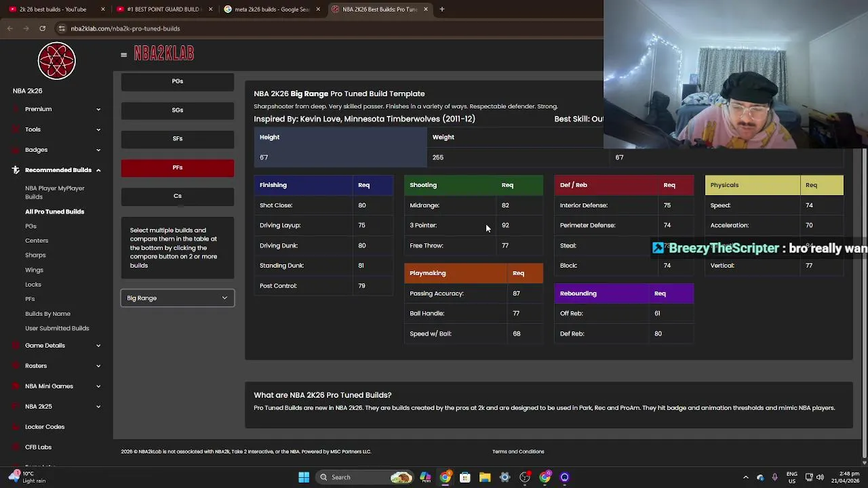Open the Settings gear in the taskbar
The height and width of the screenshot is (488, 868).
[505, 477]
